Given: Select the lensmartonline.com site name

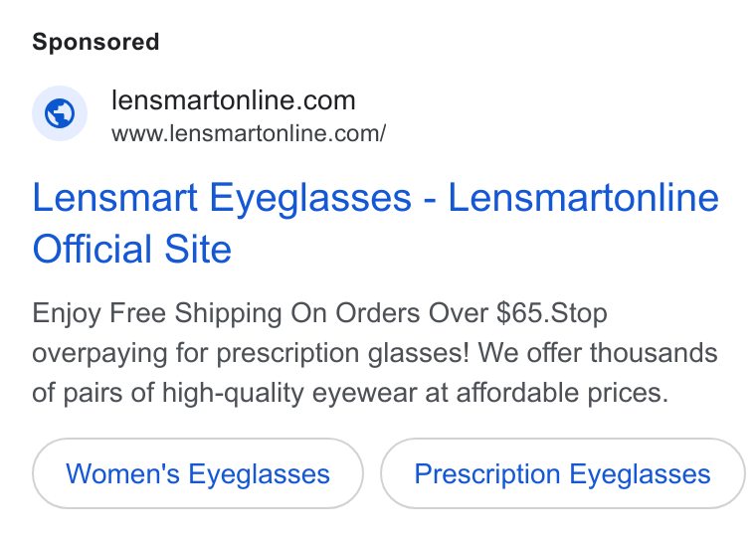Looking at the screenshot, I should [234, 100].
